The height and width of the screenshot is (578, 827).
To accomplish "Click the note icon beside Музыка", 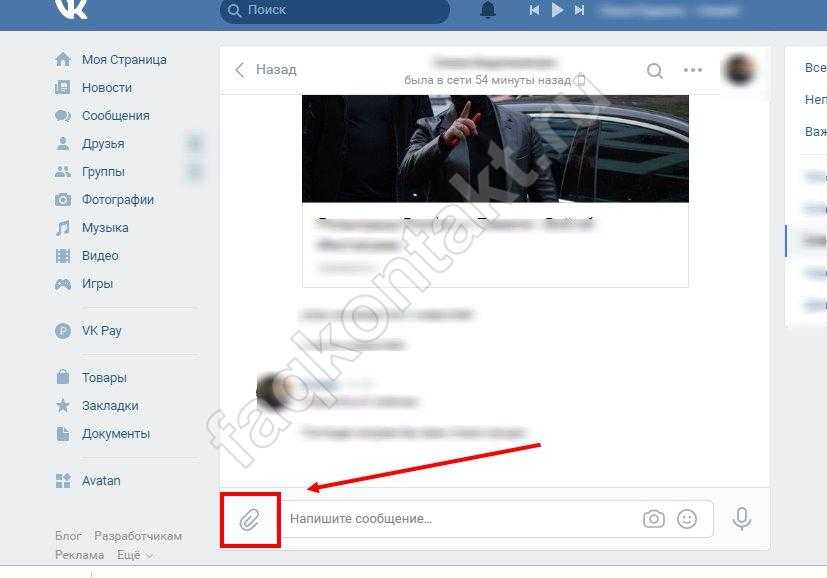I will tap(63, 228).
